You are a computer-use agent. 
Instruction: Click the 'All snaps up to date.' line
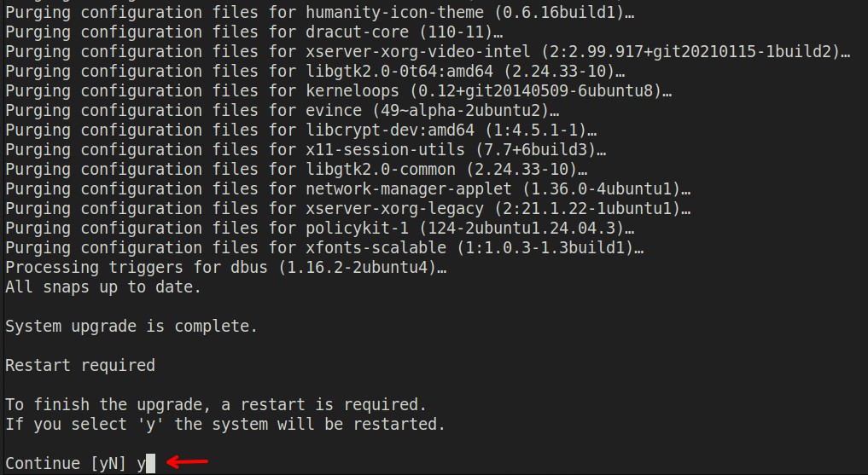click(103, 287)
